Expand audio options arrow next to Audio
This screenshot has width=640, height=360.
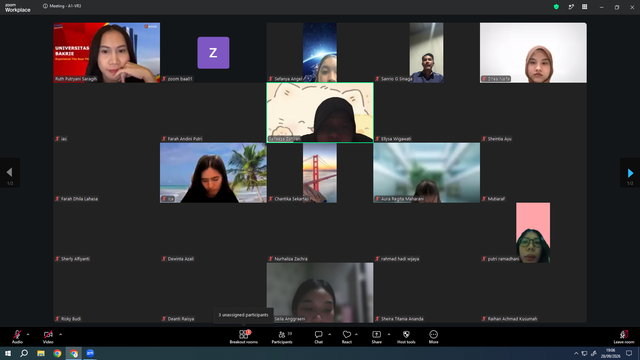click(x=28, y=334)
